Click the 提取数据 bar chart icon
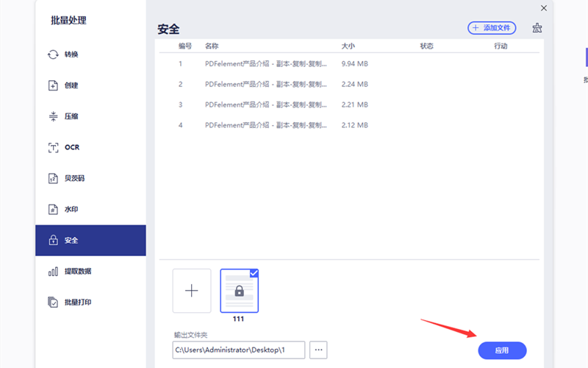The image size is (588, 368). (53, 271)
